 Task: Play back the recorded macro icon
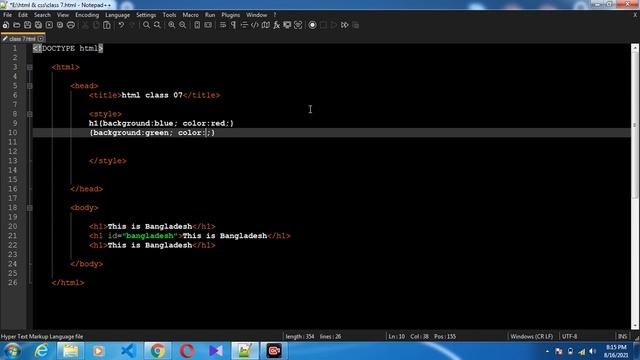tap(334, 25)
